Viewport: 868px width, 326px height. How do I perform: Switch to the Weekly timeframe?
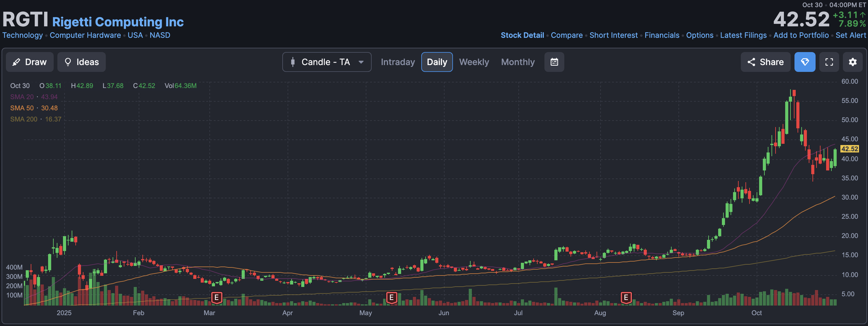pos(474,62)
